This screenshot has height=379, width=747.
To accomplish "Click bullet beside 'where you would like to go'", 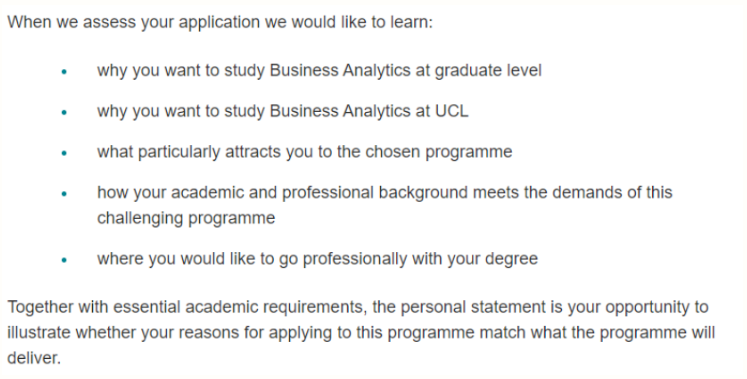I will [x=64, y=260].
